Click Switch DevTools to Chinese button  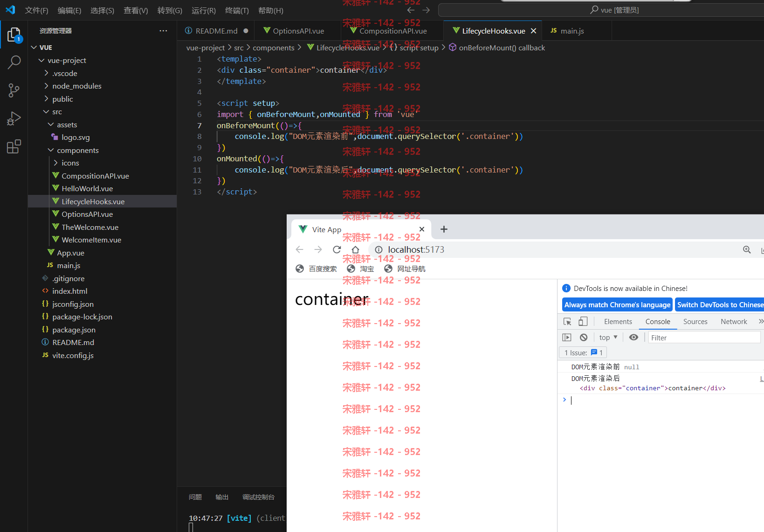click(720, 304)
